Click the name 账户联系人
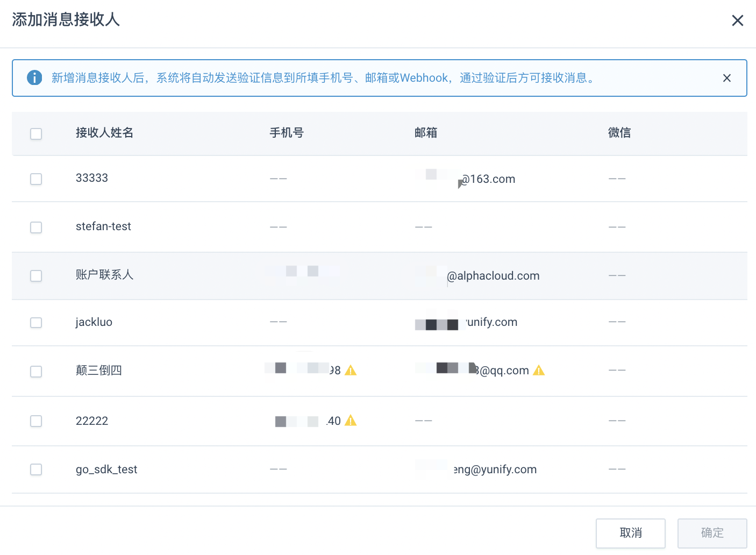756x555 pixels. click(x=104, y=275)
